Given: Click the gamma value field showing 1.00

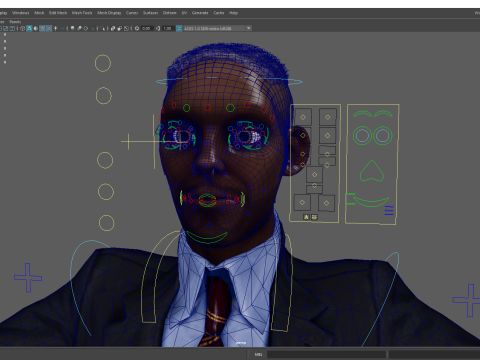Looking at the screenshot, I should point(168,28).
